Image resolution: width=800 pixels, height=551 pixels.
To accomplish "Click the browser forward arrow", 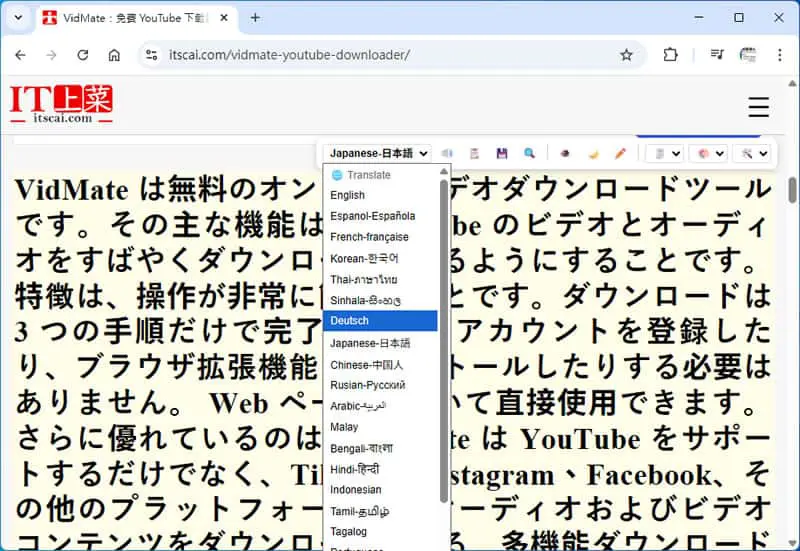I will click(51, 55).
